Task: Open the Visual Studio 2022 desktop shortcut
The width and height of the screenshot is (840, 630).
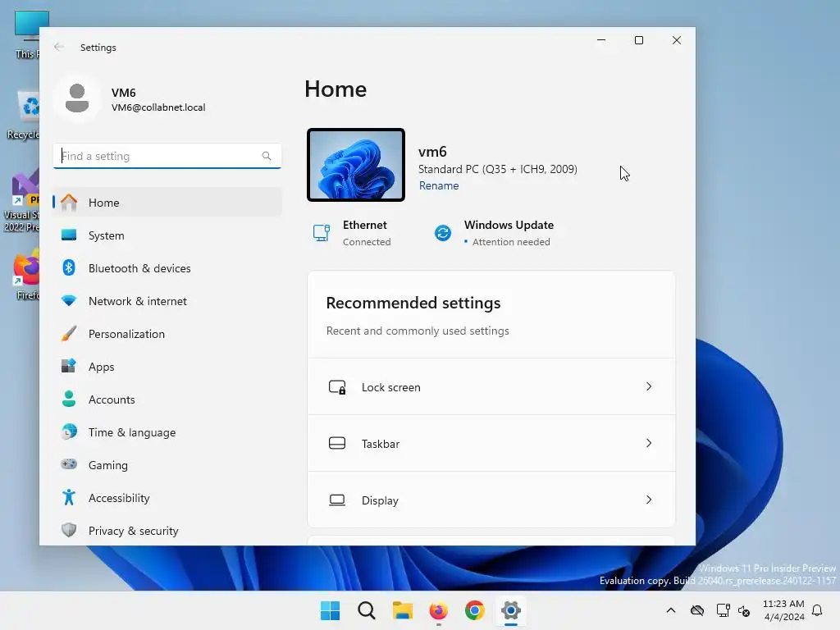Action: tap(21, 201)
